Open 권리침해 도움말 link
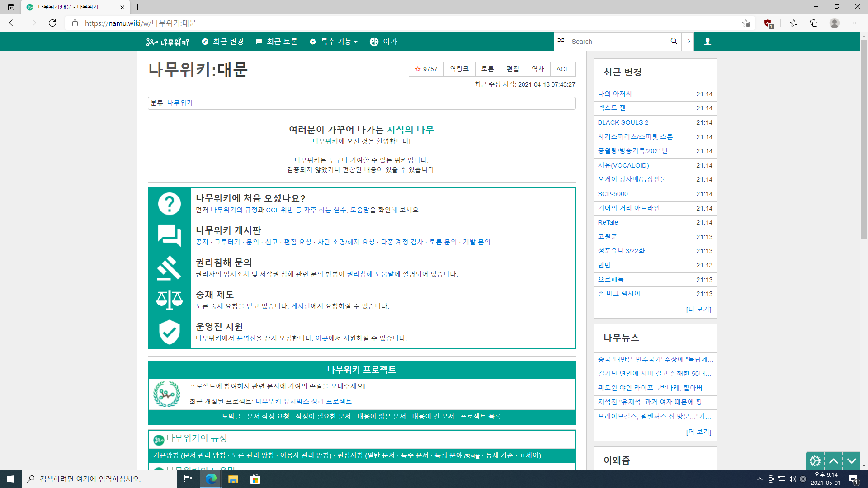 pos(370,274)
